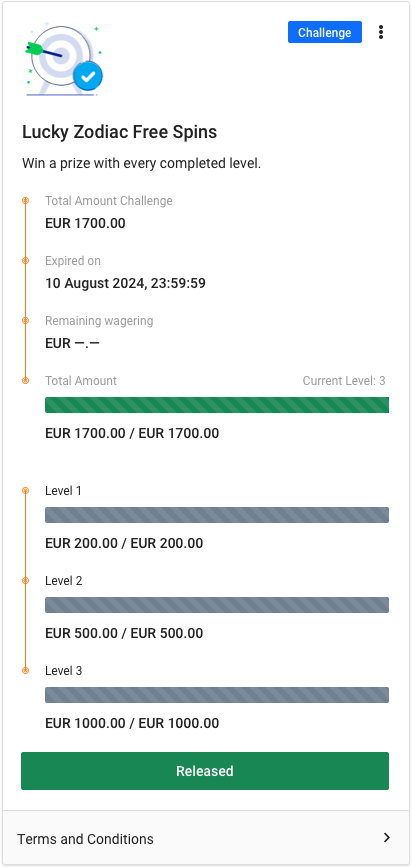The image size is (412, 868).
Task: Click the Level 3 progress bar
Action: 217,695
